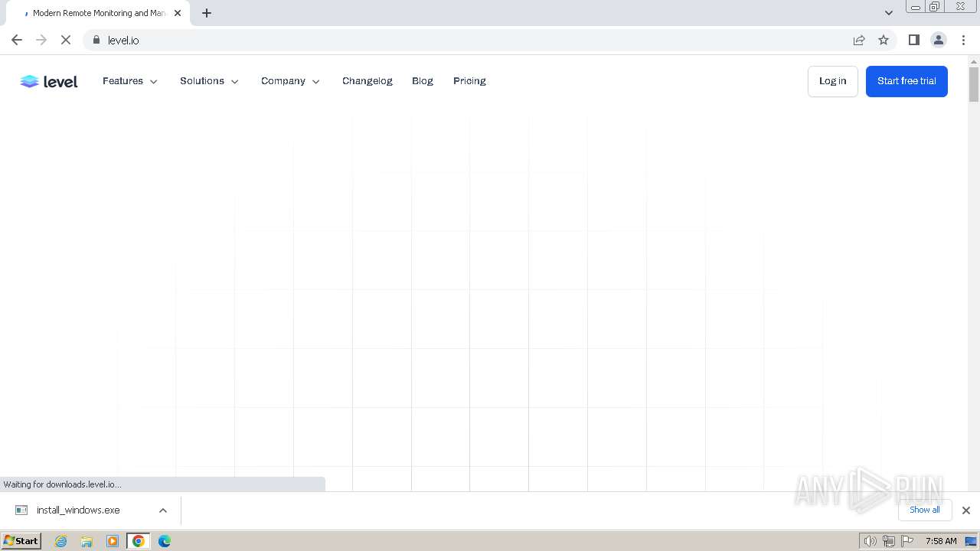Click the Start free trial button
The image size is (980, 551).
pos(906,81)
